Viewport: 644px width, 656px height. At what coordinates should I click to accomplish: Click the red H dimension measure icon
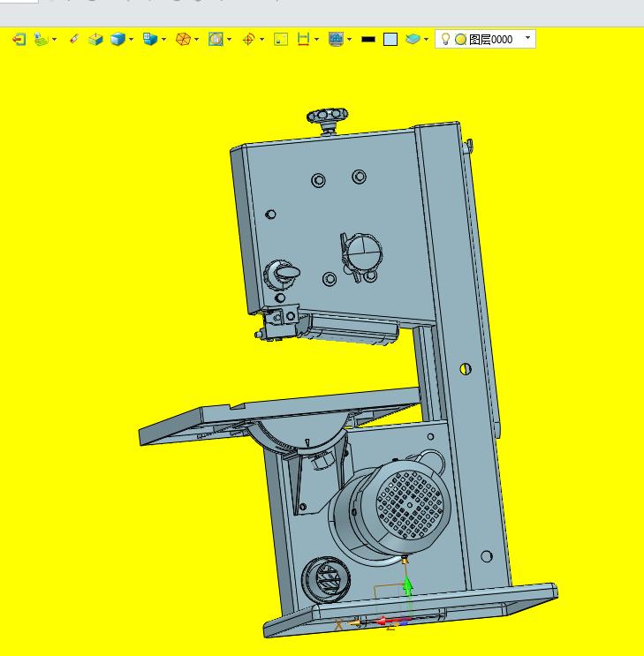coord(303,39)
